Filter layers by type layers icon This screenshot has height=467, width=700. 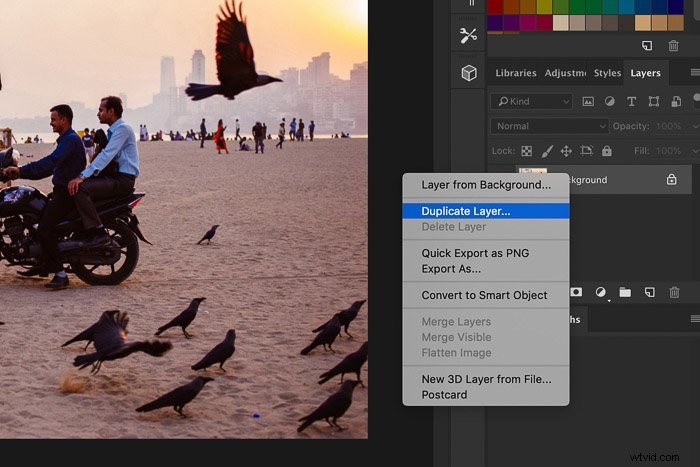point(631,102)
